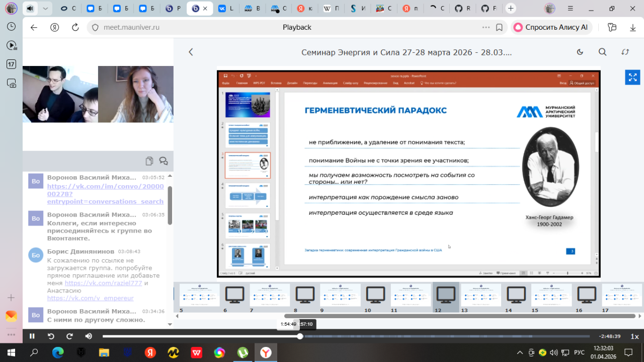Screen dimensions: 644x362
Task: Pause the recording playback
Action: (32, 336)
